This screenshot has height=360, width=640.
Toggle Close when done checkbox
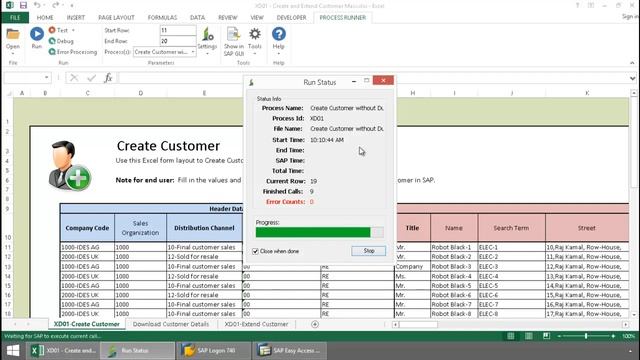click(x=256, y=251)
